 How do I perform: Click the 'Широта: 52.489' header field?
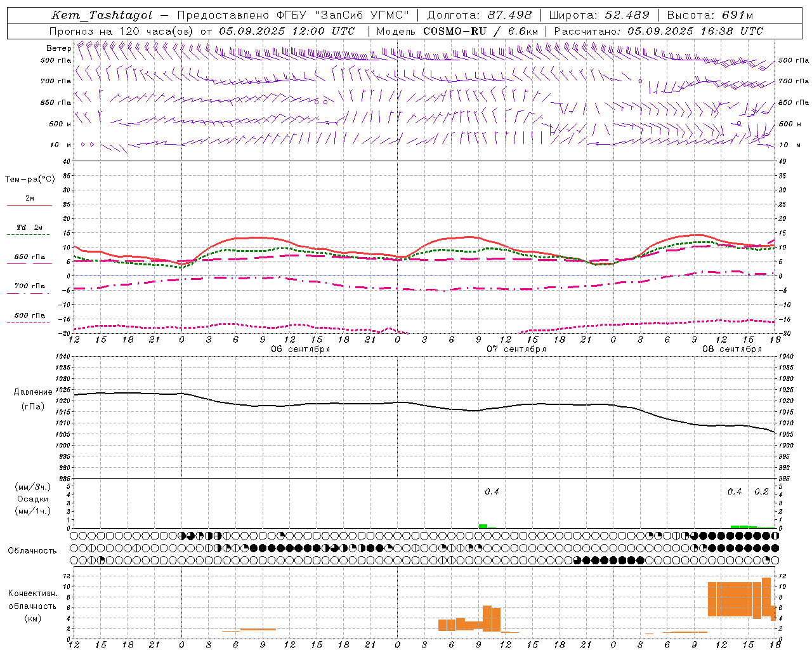[x=599, y=15]
